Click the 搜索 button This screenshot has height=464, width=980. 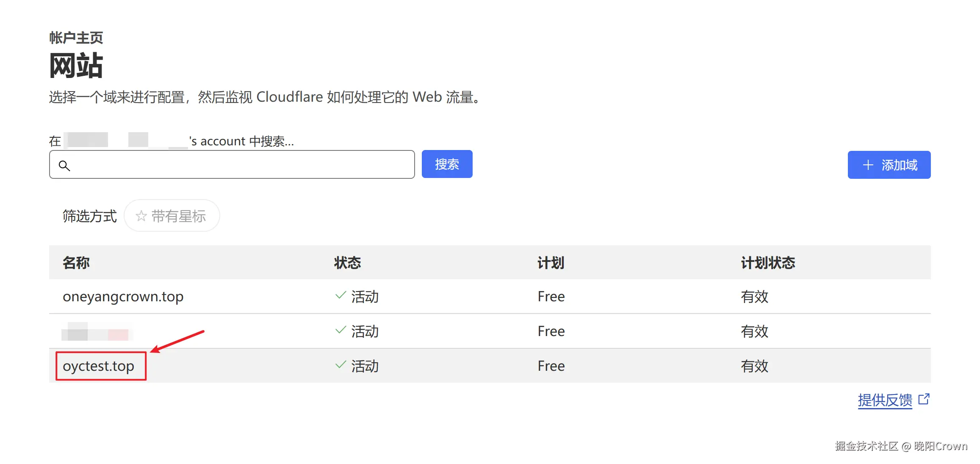click(x=447, y=164)
